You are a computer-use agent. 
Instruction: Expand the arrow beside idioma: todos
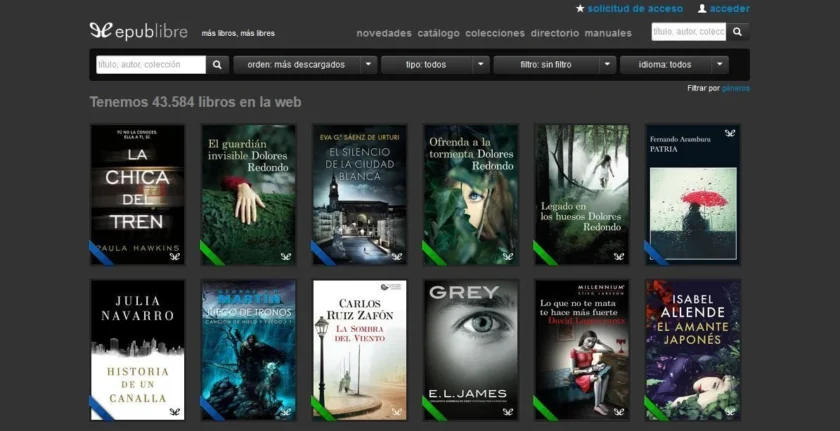click(719, 65)
